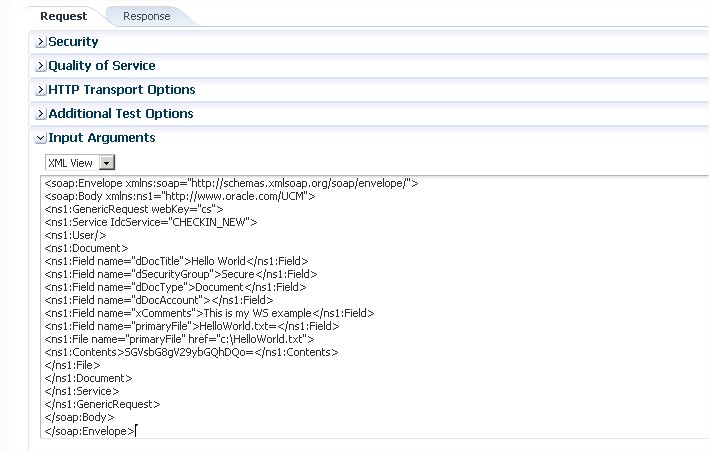Screen dimensions: 709x451
Task: Click the Security section heading
Action: click(73, 42)
